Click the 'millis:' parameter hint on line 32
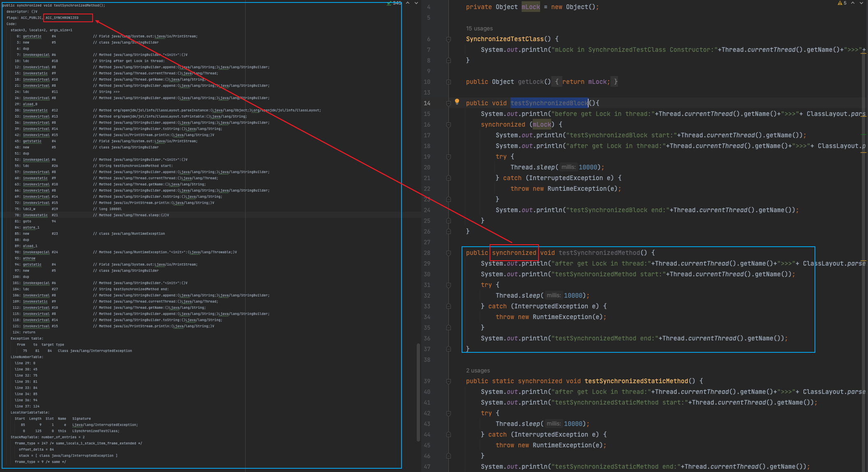The height and width of the screenshot is (472, 868). click(554, 295)
